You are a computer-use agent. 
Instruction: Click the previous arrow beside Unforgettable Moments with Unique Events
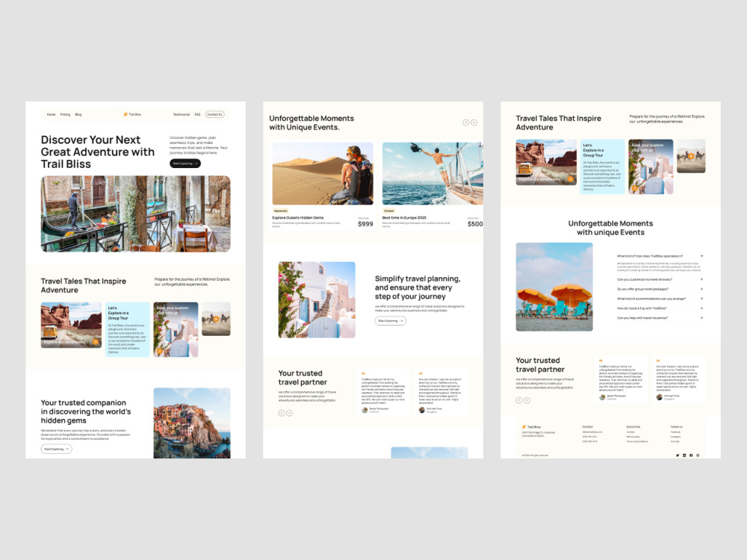pyautogui.click(x=466, y=123)
